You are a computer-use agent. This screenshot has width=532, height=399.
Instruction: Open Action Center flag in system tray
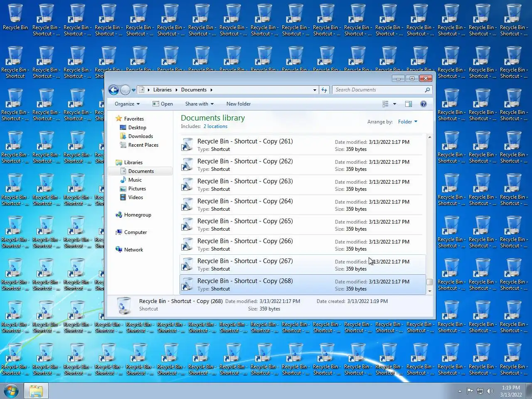(x=470, y=391)
